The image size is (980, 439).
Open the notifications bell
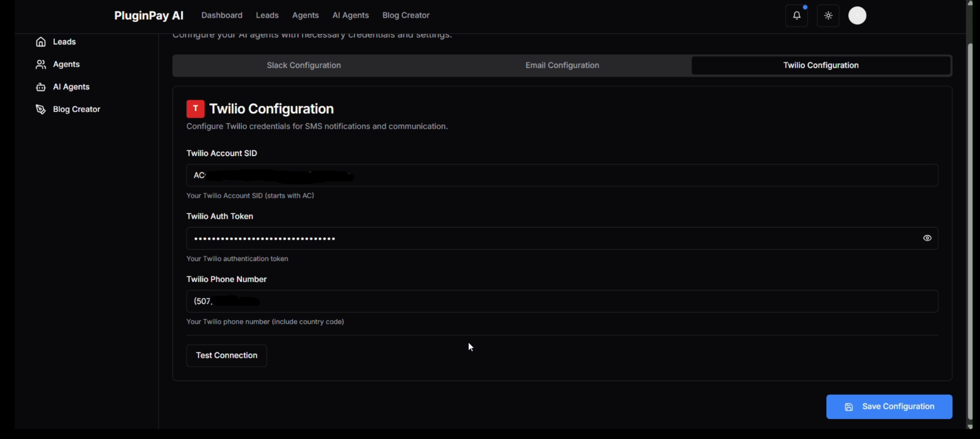(796, 16)
